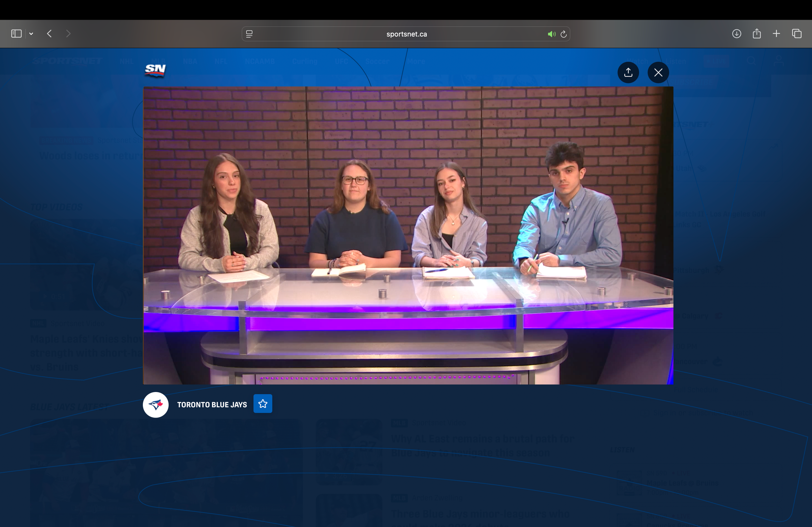This screenshot has width=812, height=527.
Task: Show Safari downloads
Action: pos(736,34)
